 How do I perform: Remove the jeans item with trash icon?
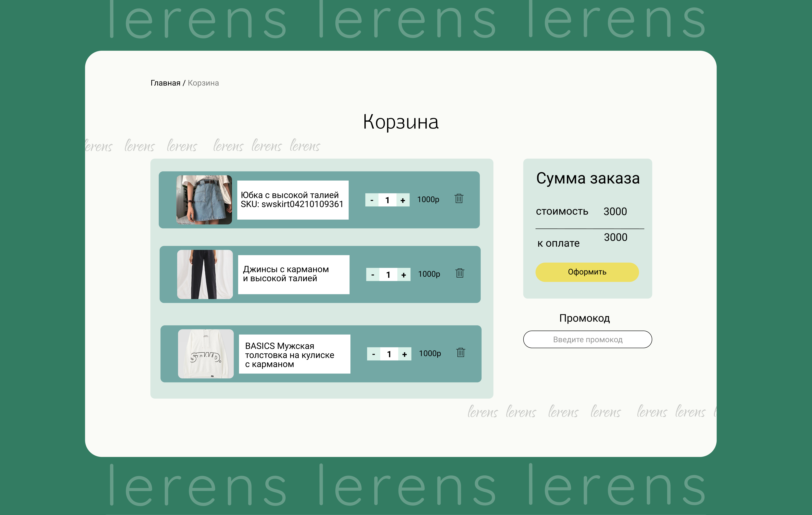(460, 273)
